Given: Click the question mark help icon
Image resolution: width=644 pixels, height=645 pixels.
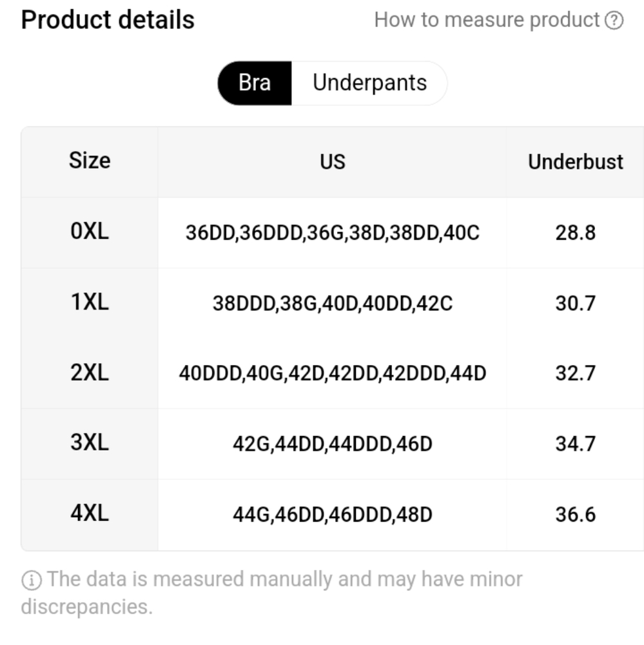Looking at the screenshot, I should [x=614, y=20].
